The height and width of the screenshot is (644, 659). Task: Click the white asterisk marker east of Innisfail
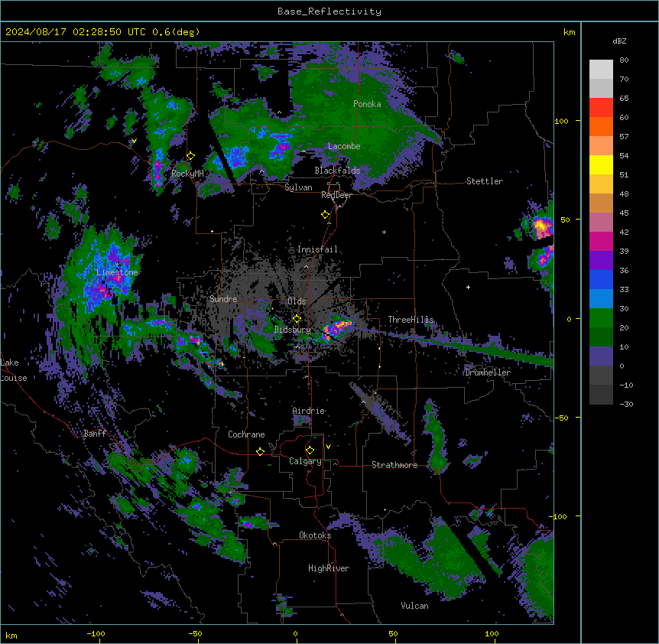tap(384, 232)
